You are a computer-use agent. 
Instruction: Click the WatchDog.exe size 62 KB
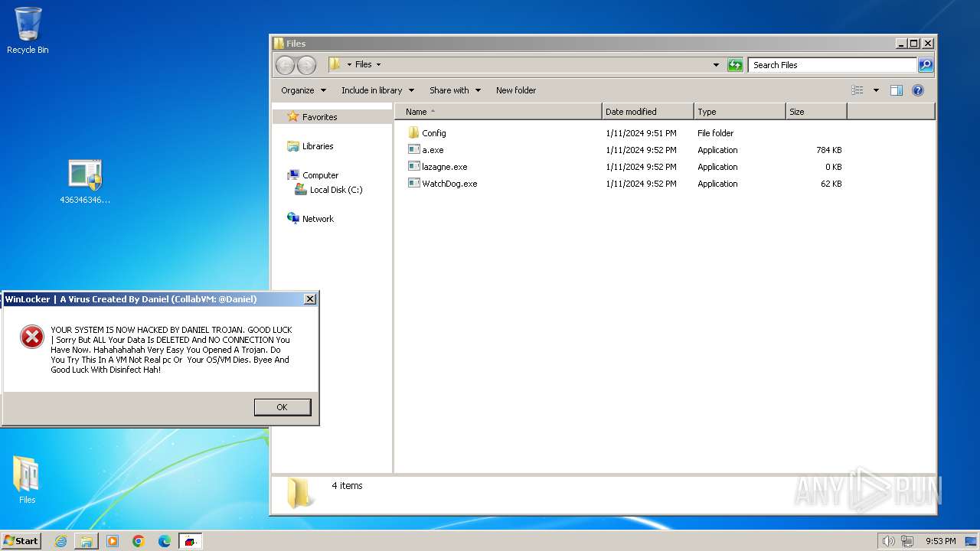point(831,184)
